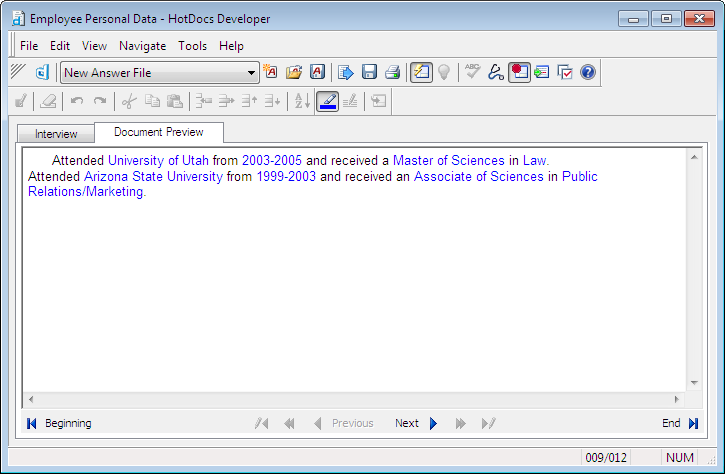
Task: Click the send document blue arrow icon
Action: (345, 73)
